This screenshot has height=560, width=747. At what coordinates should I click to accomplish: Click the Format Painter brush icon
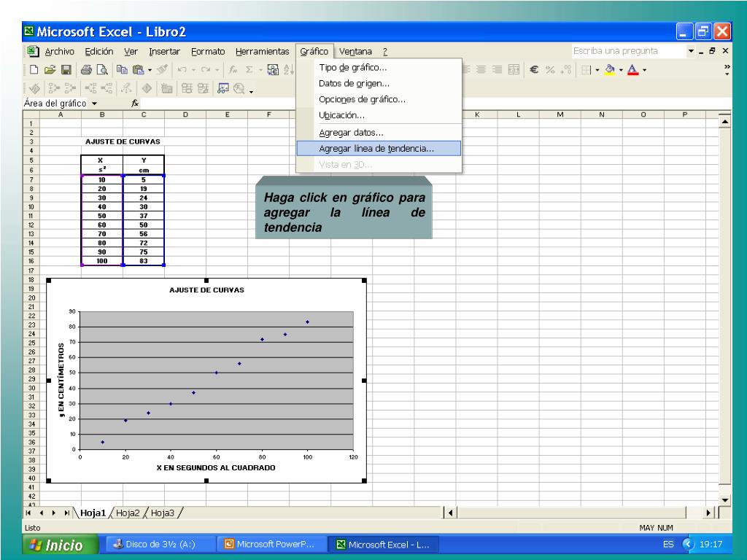pos(163,70)
